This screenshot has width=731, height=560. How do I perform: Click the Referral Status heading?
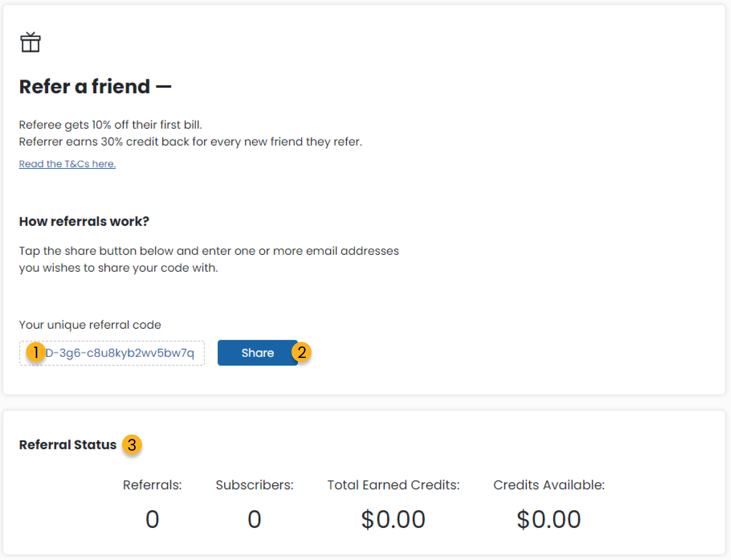68,445
